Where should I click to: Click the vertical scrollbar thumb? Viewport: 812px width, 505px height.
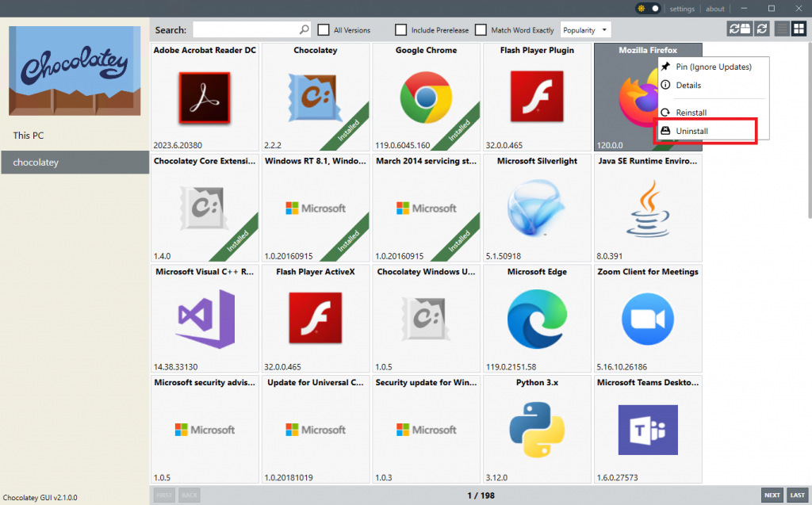810,131
